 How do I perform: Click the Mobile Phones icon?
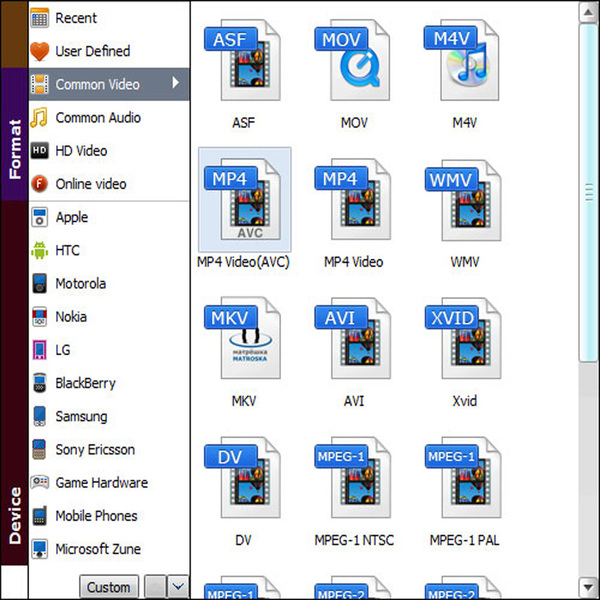tap(39, 515)
